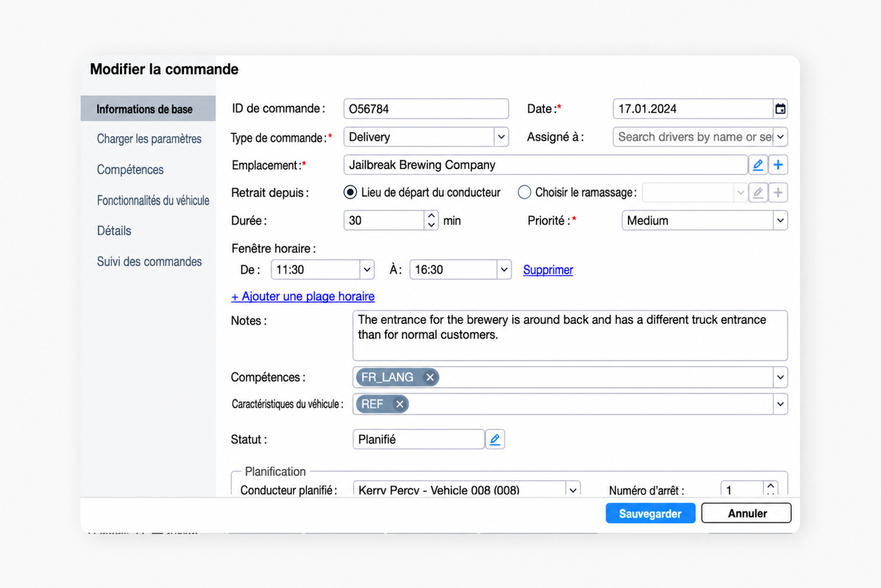881x588 pixels.
Task: Open the Type de commande dropdown
Action: 501,137
